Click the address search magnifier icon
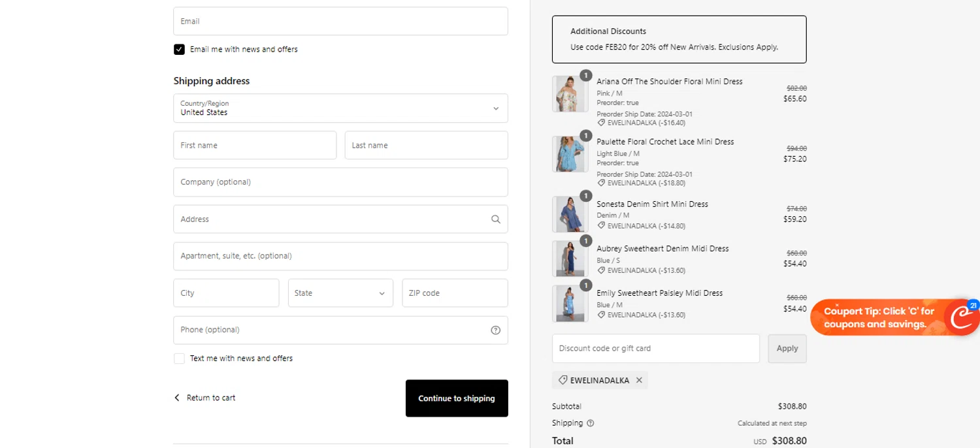Image resolution: width=980 pixels, height=448 pixels. coord(495,219)
